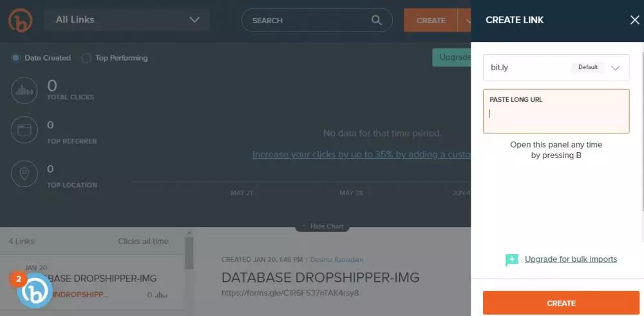This screenshot has height=316, width=644.
Task: Open the bit.ly domain dropdown
Action: coord(556,68)
